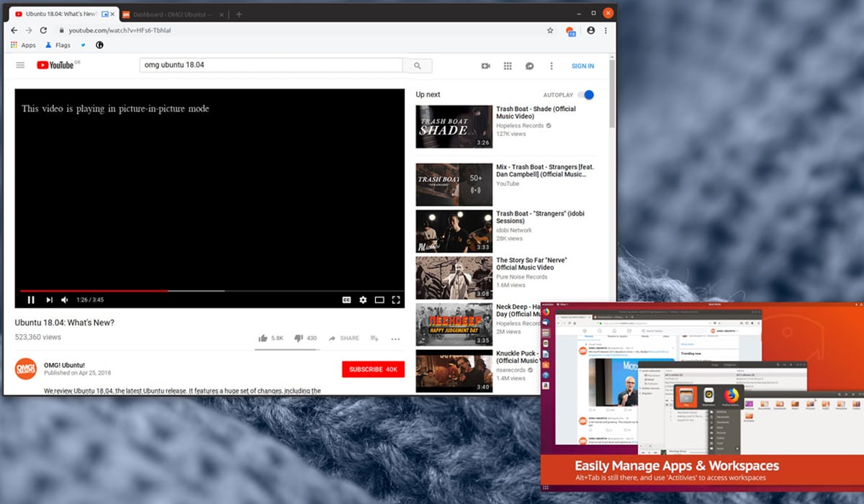Screen dimensions: 864x504
Task: Subscribe to OMG! Ubuntu! channel
Action: click(373, 369)
